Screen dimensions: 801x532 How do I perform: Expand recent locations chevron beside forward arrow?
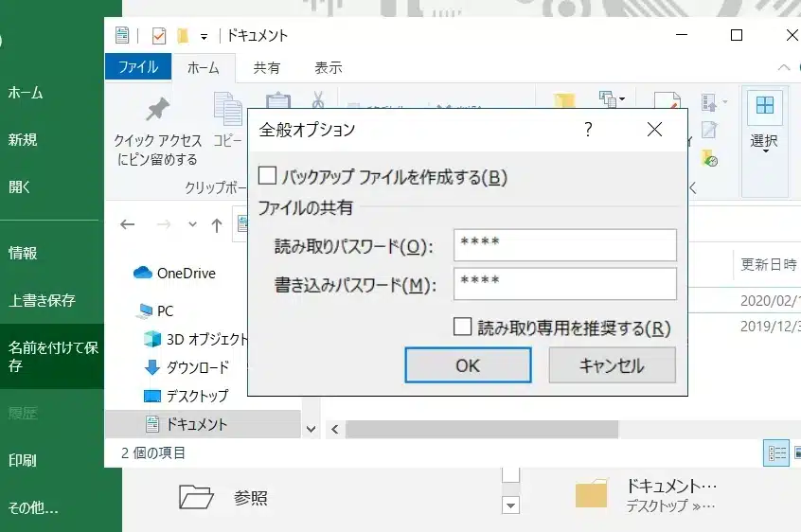click(193, 224)
